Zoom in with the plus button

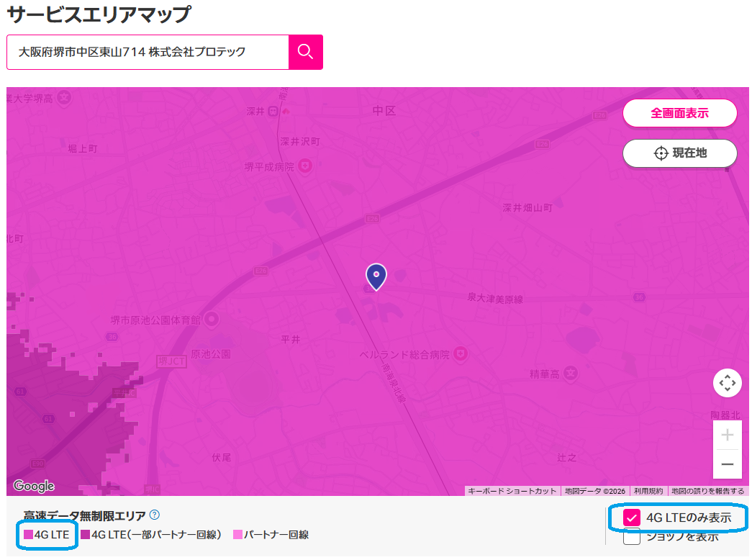click(x=727, y=435)
